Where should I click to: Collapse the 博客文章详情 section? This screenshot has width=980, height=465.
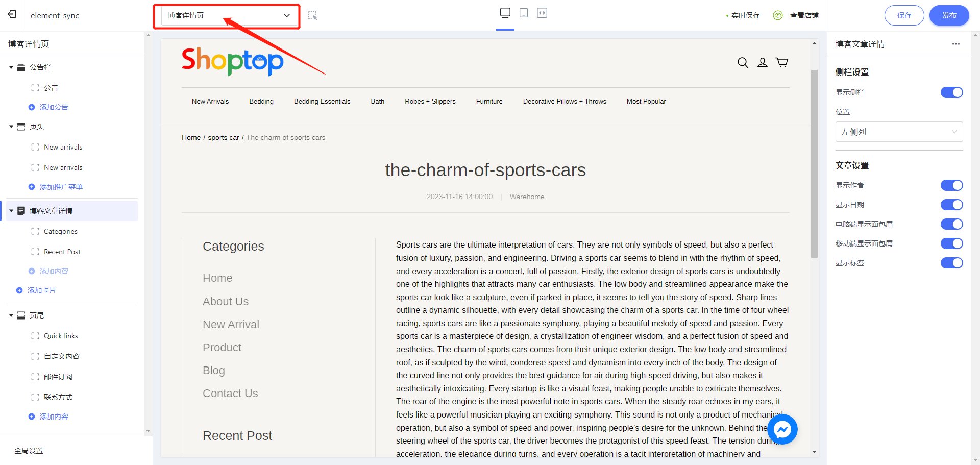click(x=11, y=211)
